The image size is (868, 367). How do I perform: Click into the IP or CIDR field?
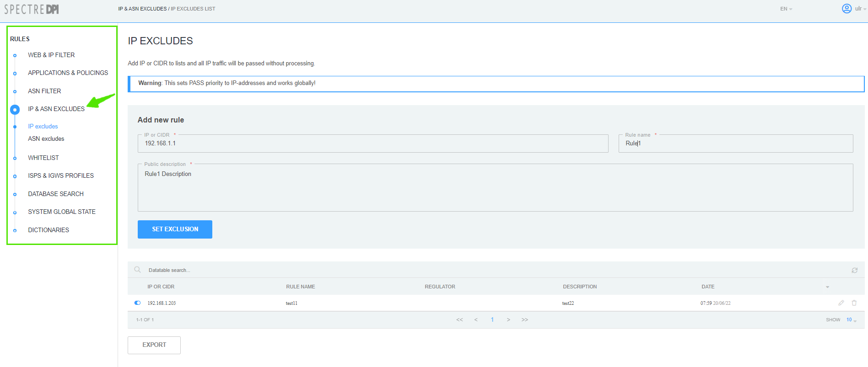pos(373,144)
